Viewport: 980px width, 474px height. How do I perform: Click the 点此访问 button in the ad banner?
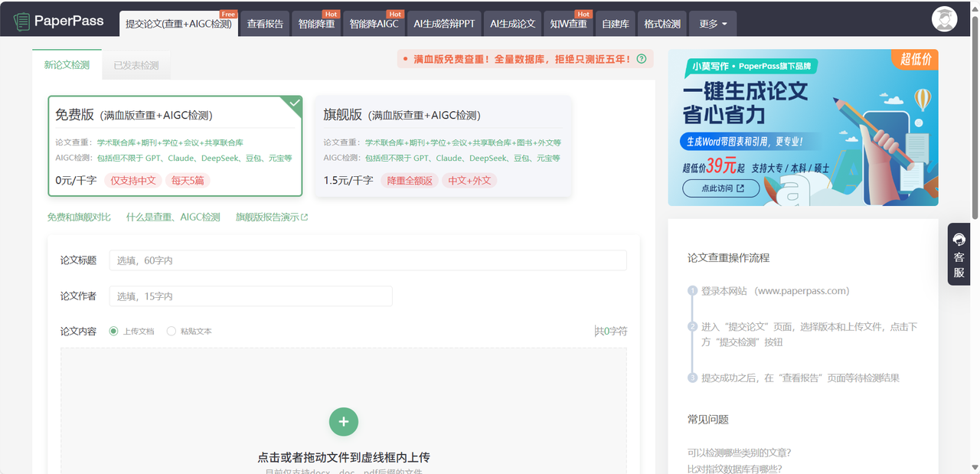click(x=719, y=188)
